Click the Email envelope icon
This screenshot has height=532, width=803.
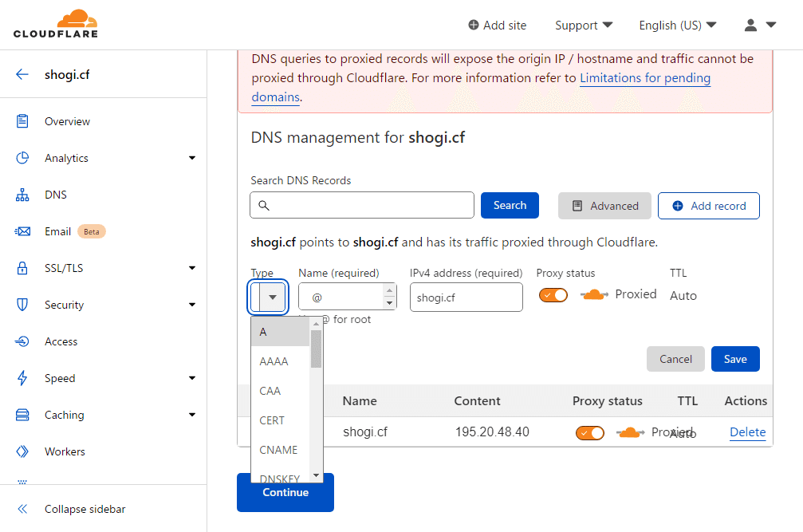pos(22,231)
